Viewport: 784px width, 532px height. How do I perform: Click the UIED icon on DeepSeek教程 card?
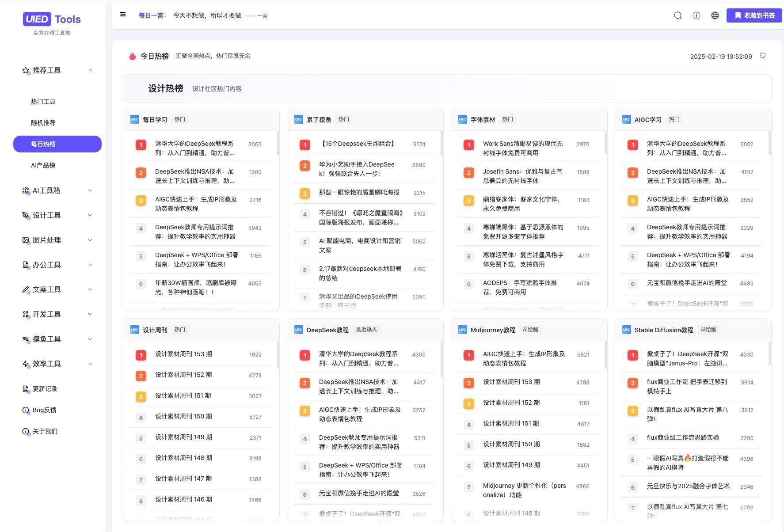[x=299, y=330]
